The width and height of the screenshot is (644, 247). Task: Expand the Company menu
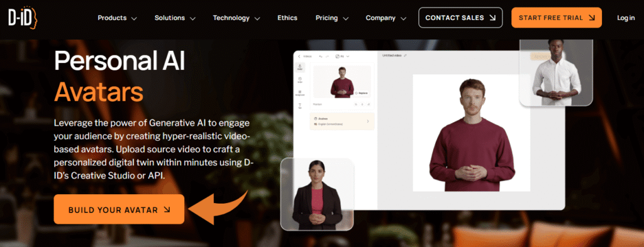coord(386,18)
